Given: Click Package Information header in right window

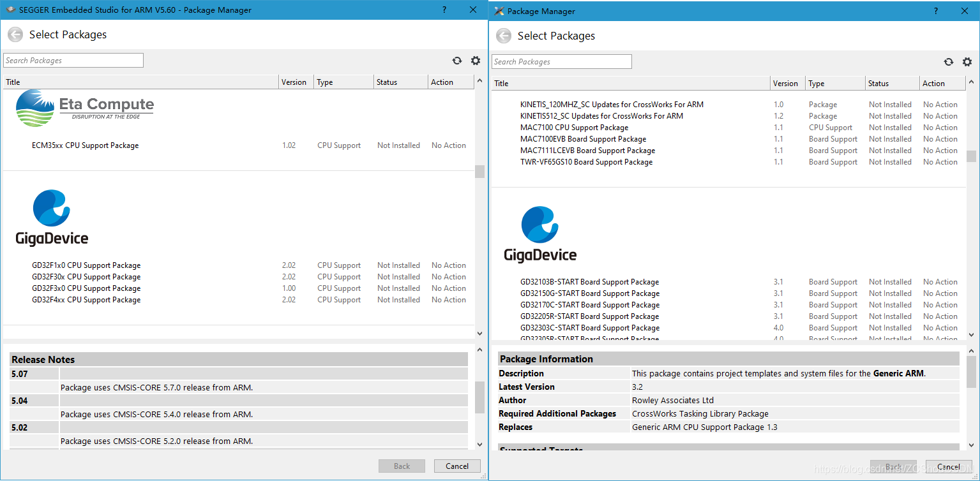Looking at the screenshot, I should pyautogui.click(x=728, y=359).
